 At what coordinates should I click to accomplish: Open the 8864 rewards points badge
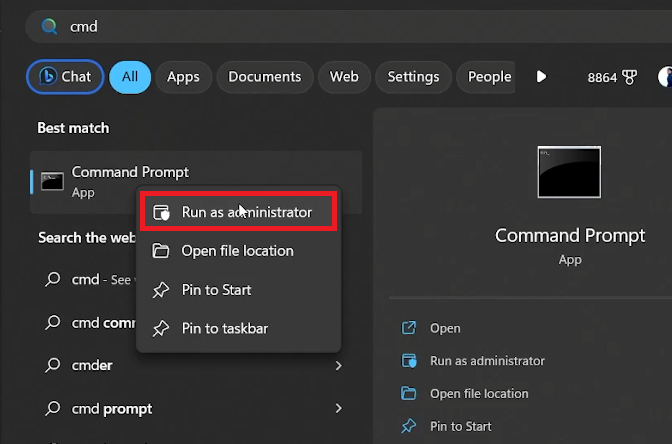[612, 78]
